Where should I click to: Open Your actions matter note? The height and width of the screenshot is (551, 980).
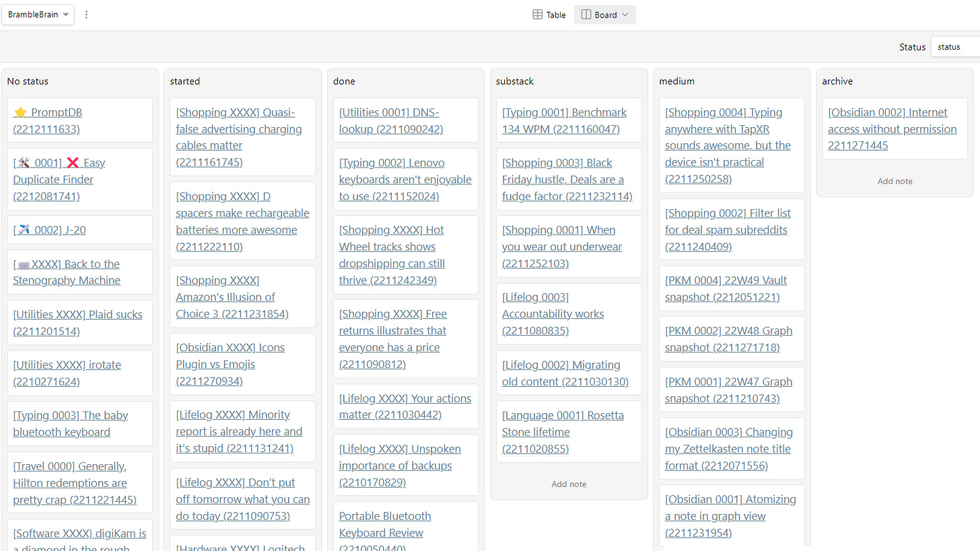pyautogui.click(x=406, y=406)
